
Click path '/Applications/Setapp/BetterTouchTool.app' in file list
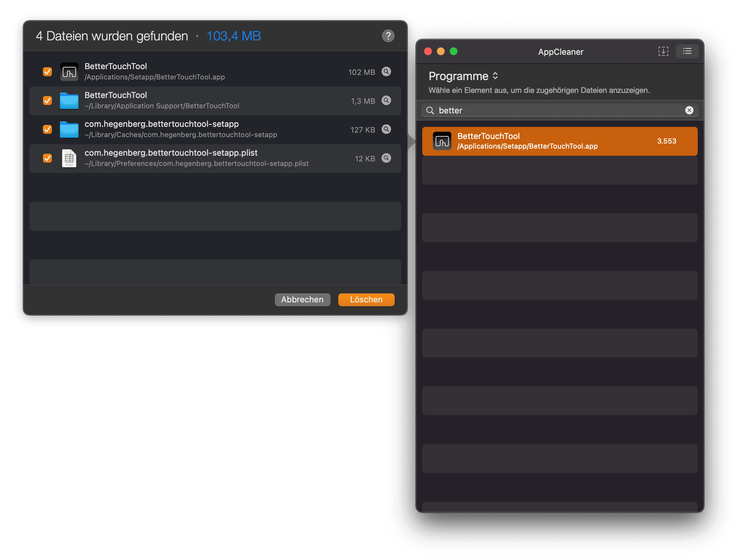154,77
